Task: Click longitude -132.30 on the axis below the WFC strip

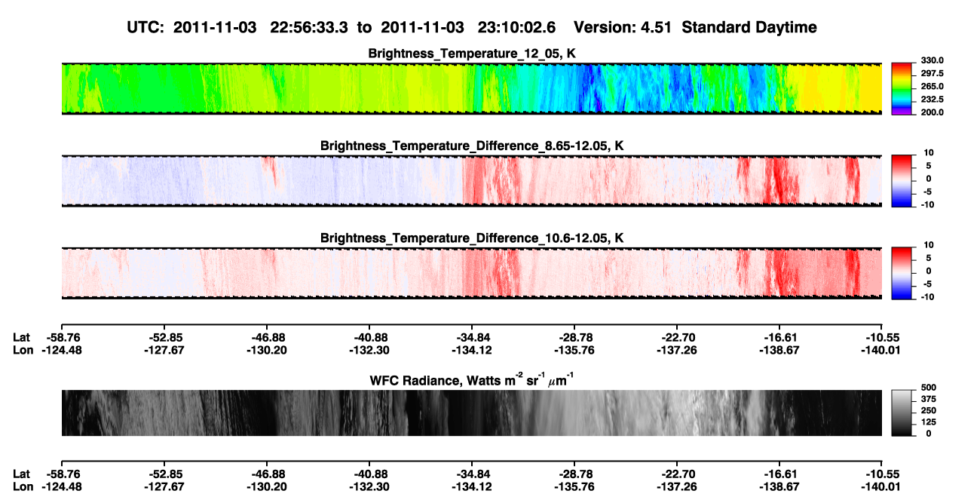Action: click(369, 486)
